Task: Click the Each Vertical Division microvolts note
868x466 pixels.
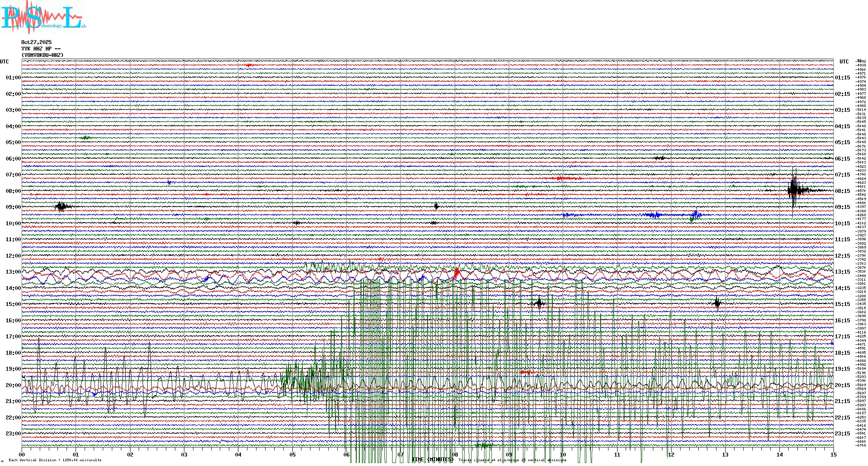Action: point(55,460)
